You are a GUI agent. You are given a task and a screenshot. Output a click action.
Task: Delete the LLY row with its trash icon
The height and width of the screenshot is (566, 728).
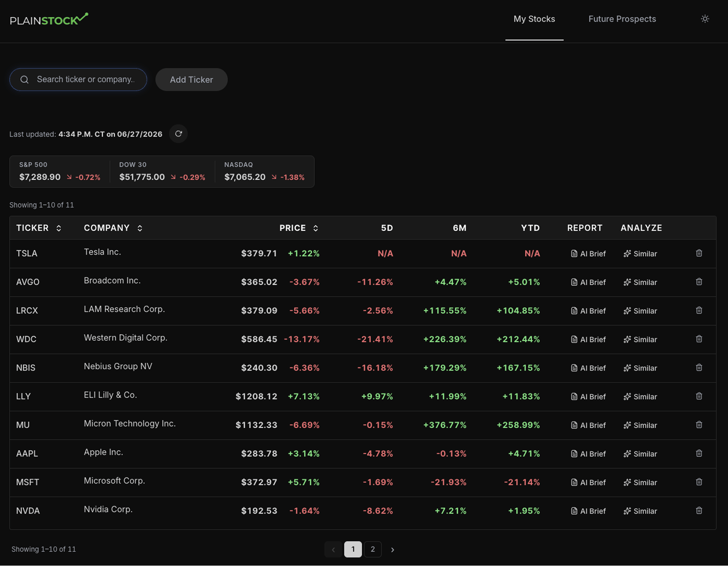click(699, 396)
